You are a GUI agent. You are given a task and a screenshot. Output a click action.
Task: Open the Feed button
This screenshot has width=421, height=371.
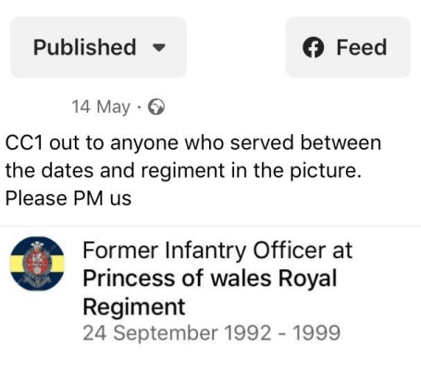click(x=348, y=47)
